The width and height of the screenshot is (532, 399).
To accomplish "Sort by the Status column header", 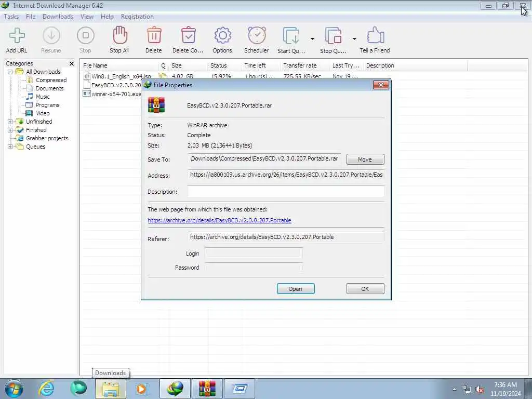I will click(x=224, y=65).
